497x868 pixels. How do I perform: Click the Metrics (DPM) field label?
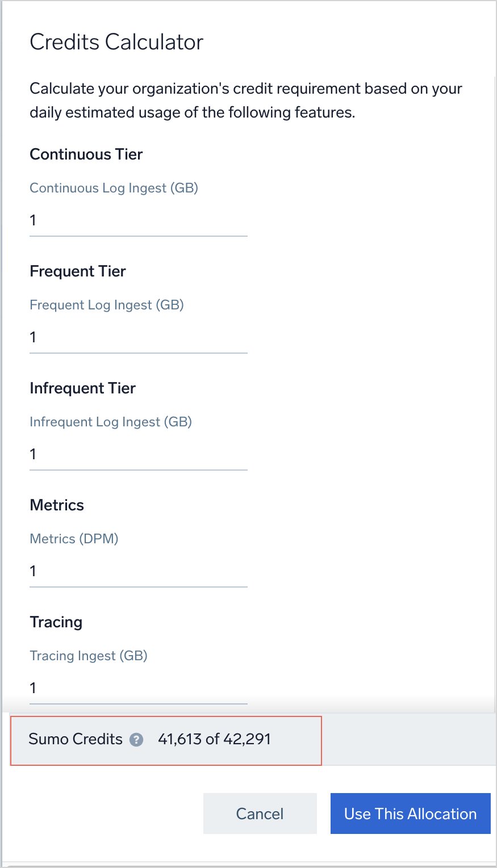click(x=74, y=539)
